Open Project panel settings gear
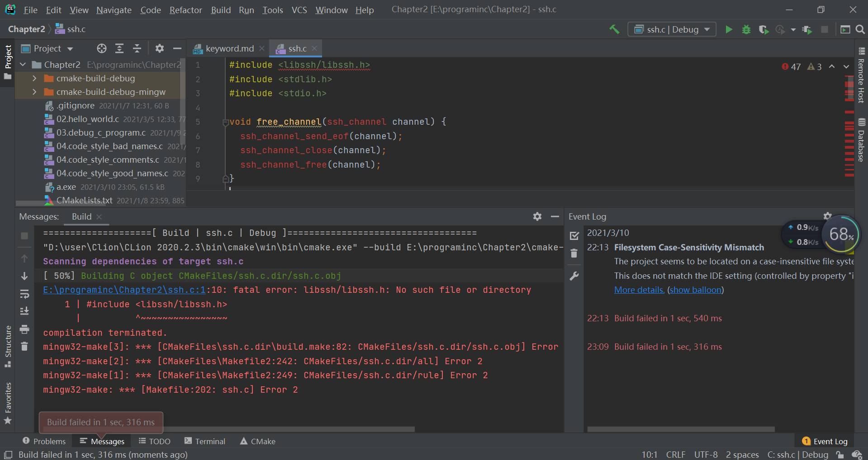Viewport: 868px width, 460px height. click(159, 48)
